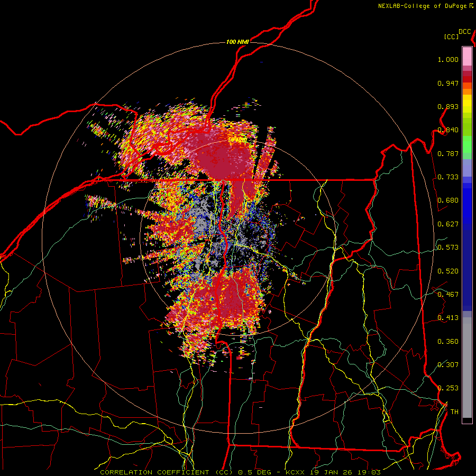Screen dimensions: 476x476
Task: Select the 0.360 legend value
Action: coord(448,342)
